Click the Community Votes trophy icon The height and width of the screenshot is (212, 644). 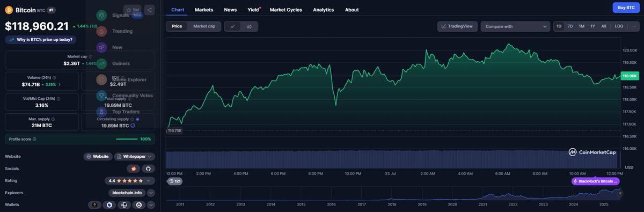point(102,96)
